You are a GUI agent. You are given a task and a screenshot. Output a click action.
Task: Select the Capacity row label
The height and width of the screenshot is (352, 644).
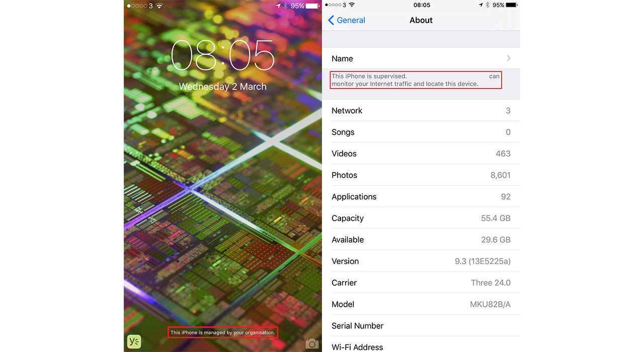click(348, 219)
